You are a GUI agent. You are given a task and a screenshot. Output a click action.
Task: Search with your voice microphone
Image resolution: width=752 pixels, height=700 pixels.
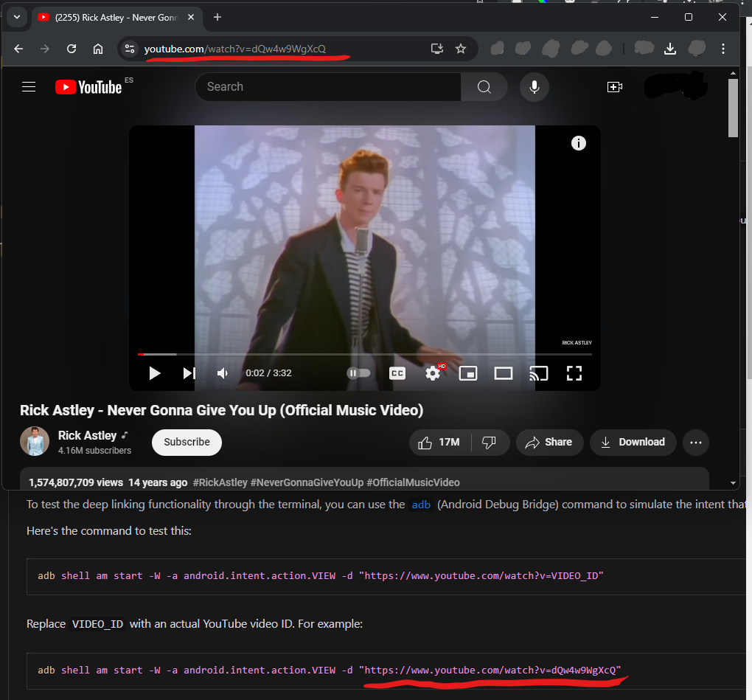click(535, 87)
